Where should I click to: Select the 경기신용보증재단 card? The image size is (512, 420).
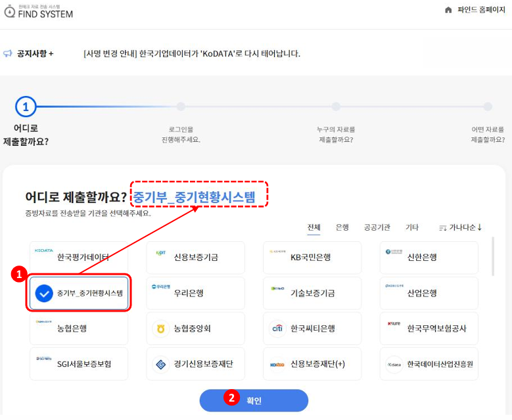point(195,364)
